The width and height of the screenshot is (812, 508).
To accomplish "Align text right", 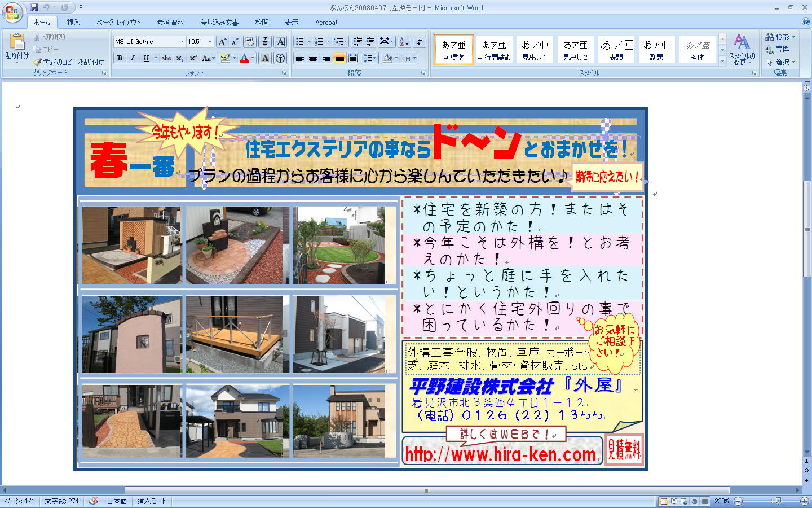I will tap(326, 58).
